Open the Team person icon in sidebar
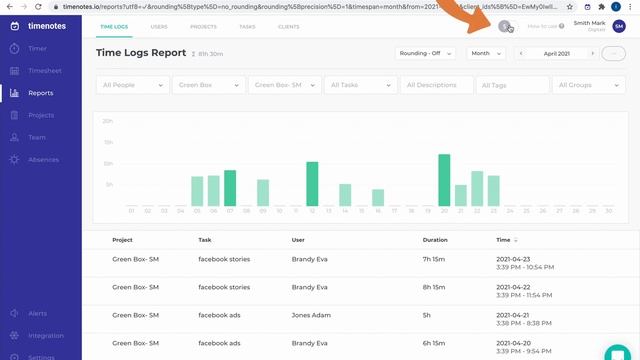This screenshot has height=360, width=640. coord(14,138)
